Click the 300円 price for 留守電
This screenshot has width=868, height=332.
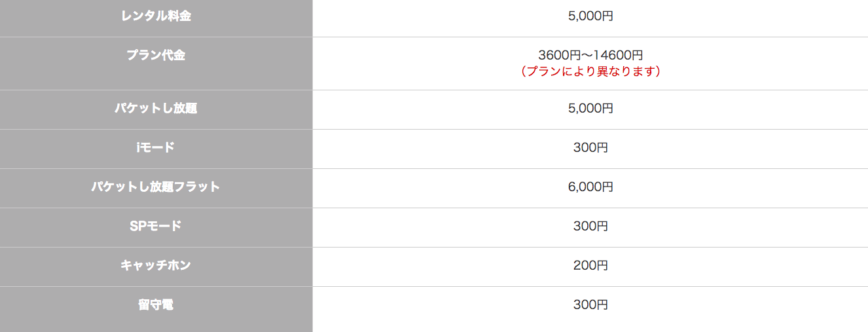click(590, 304)
